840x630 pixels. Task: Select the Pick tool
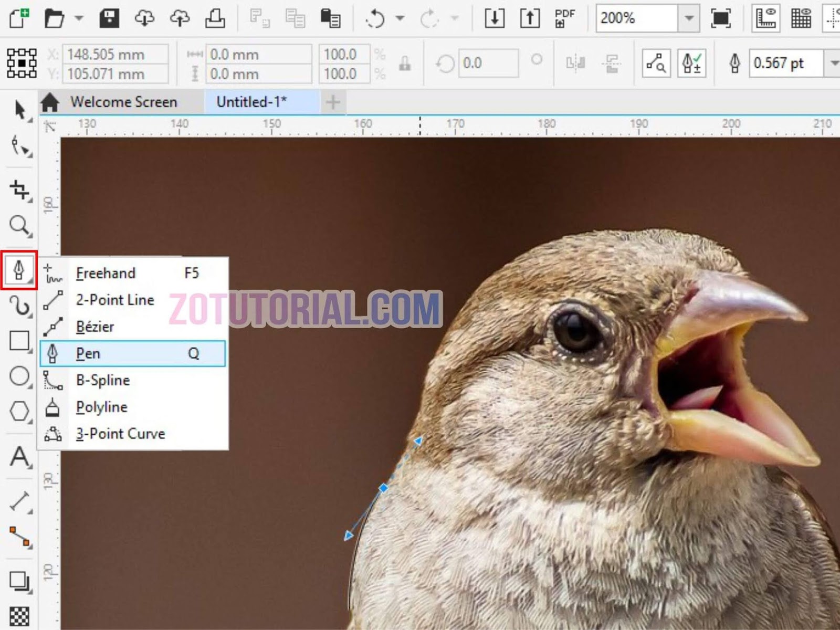click(20, 111)
